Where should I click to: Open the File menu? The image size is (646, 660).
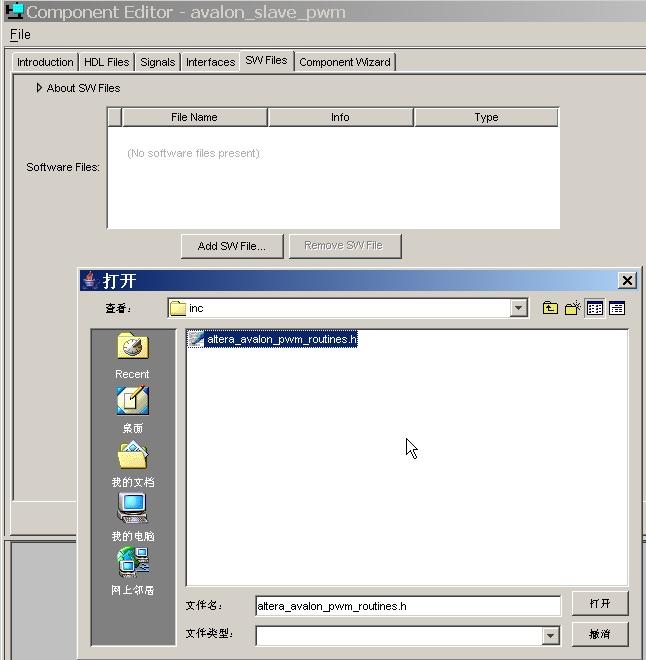pos(20,34)
